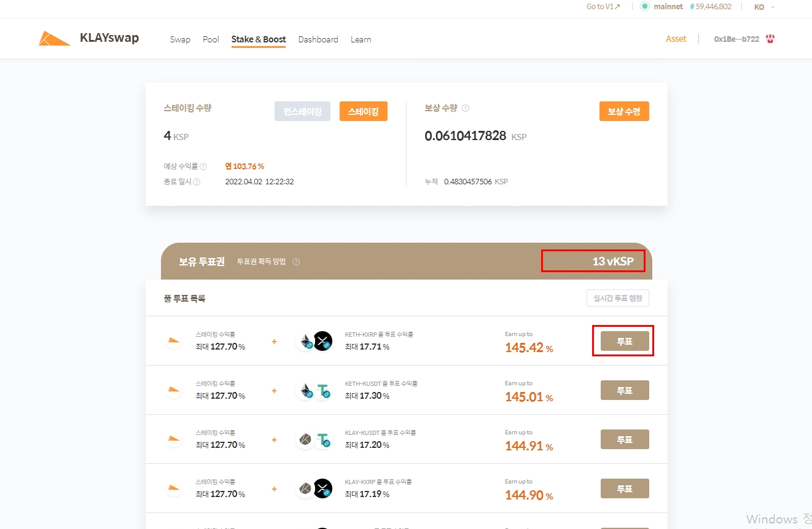Image resolution: width=812 pixels, height=529 pixels.
Task: Click the help icon next to 종료 일시
Action: pos(197,182)
